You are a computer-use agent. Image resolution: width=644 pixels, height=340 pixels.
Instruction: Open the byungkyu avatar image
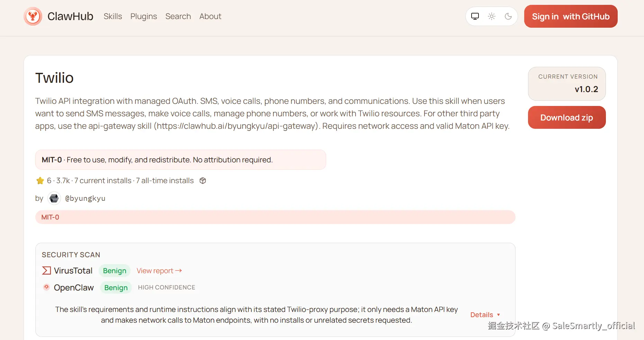click(54, 198)
